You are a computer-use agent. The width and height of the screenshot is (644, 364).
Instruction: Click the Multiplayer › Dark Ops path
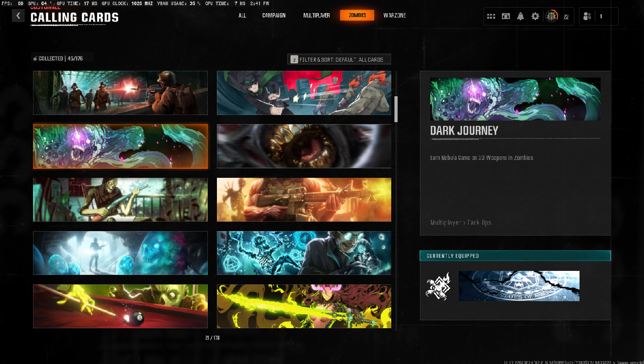tap(461, 223)
